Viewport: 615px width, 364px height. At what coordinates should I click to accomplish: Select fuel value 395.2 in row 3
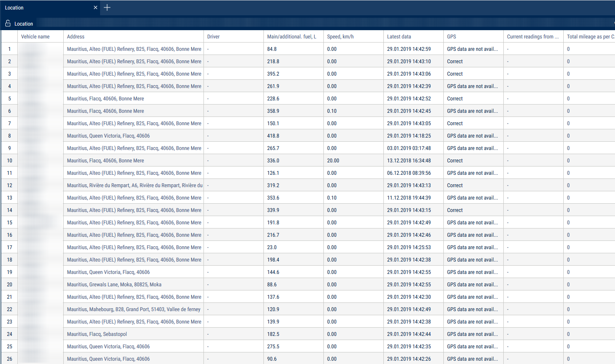click(273, 74)
